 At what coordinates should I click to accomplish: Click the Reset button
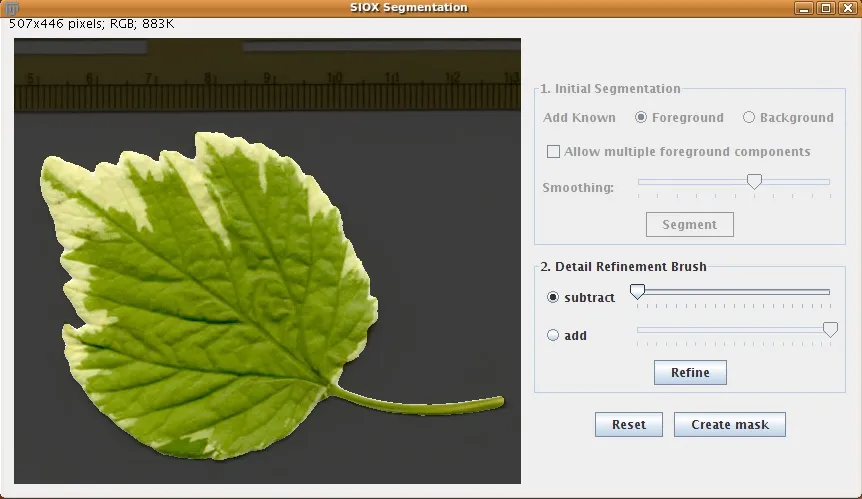tap(628, 425)
